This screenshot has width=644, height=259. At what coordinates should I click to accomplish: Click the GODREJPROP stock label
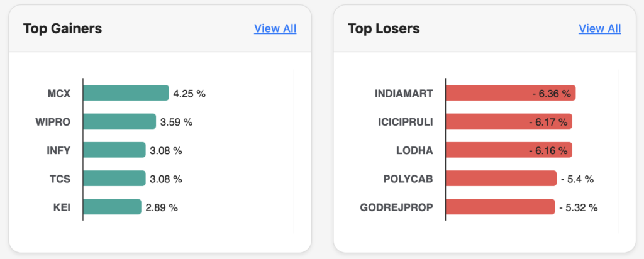[x=396, y=207]
